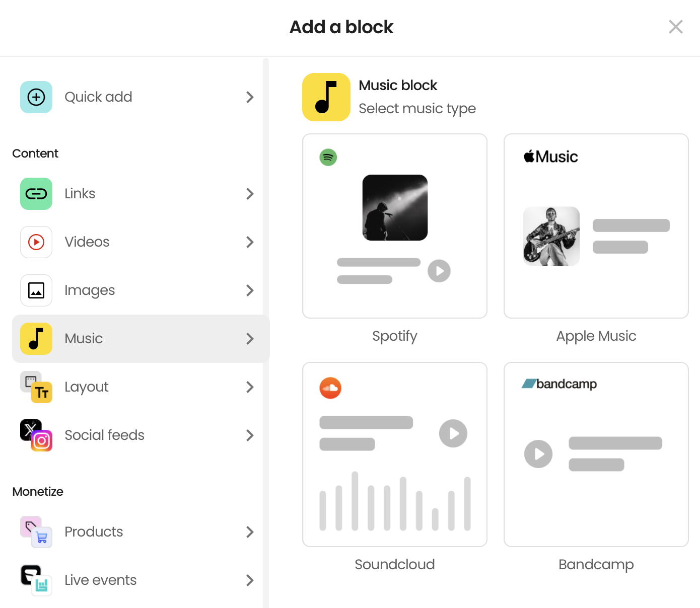Open the Music menu item
Image resolution: width=700 pixels, height=608 pixels.
click(x=141, y=339)
